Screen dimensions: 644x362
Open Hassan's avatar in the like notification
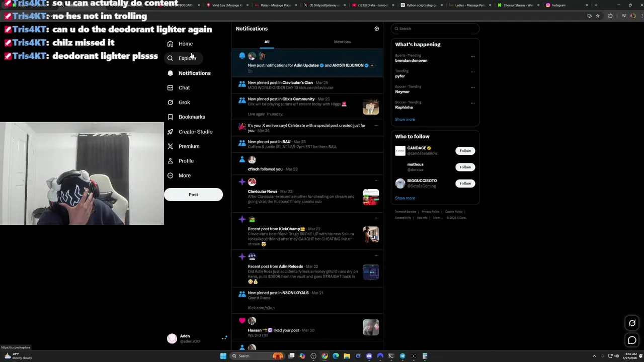click(252, 321)
